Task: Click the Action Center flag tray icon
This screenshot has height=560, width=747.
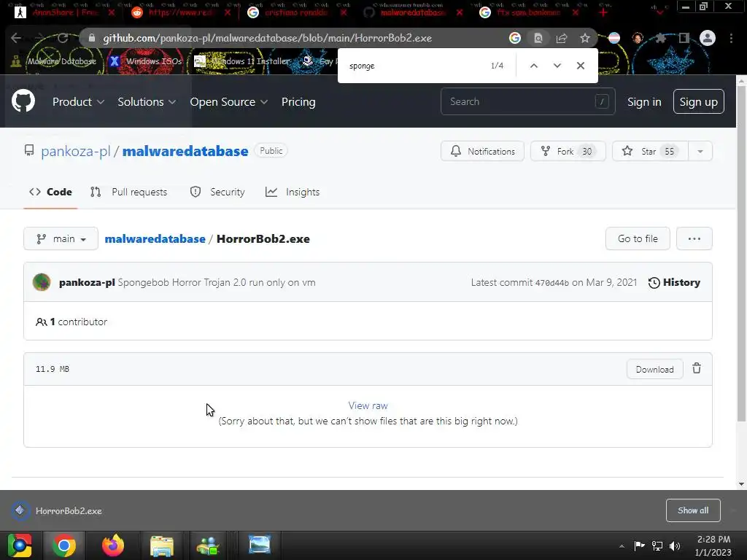Action: click(639, 545)
